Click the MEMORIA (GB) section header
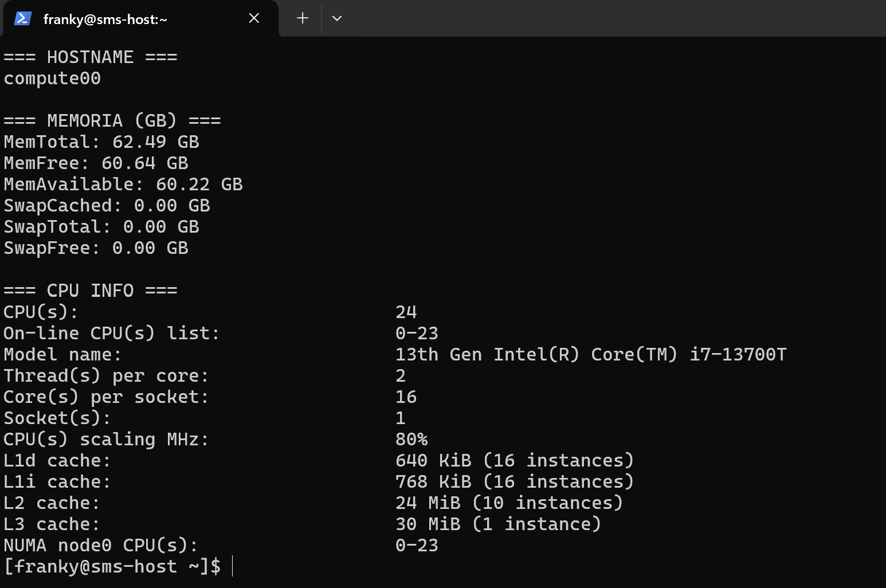The image size is (886, 588). [x=112, y=121]
